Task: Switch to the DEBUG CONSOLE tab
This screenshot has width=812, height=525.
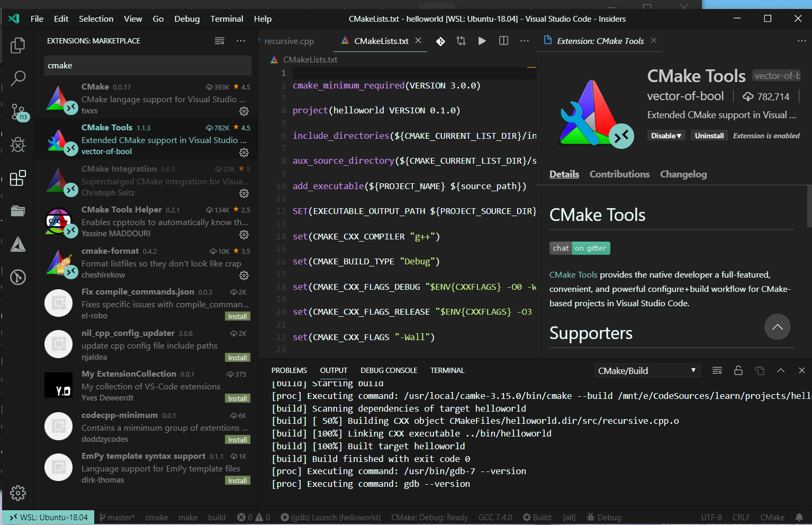Action: [389, 370]
